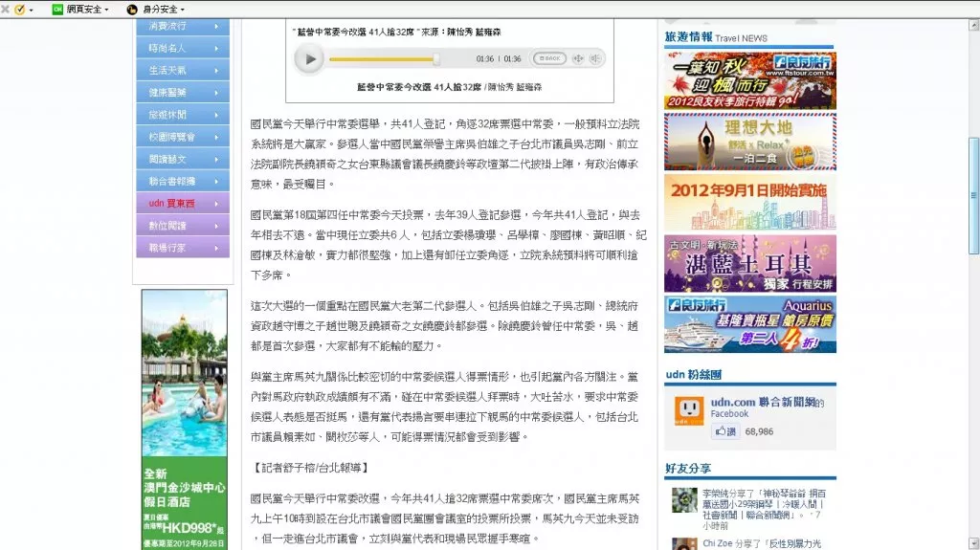Click the udn 粉絲團 section heading
Image resolution: width=980 pixels, height=550 pixels.
pyautogui.click(x=694, y=374)
